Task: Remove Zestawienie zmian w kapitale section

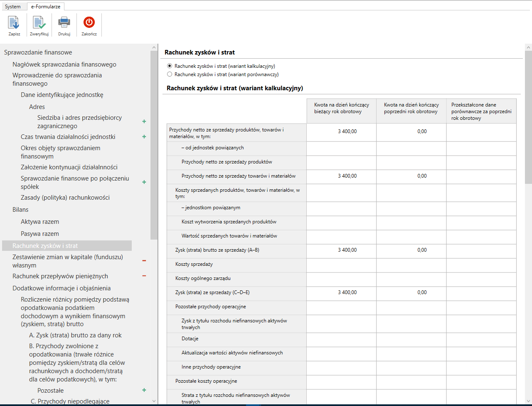Action: (x=144, y=261)
